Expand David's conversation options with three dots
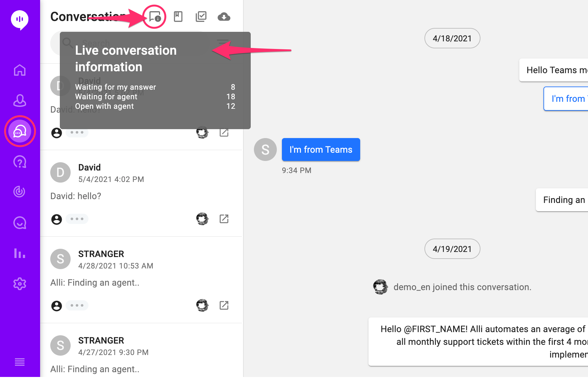 click(77, 219)
